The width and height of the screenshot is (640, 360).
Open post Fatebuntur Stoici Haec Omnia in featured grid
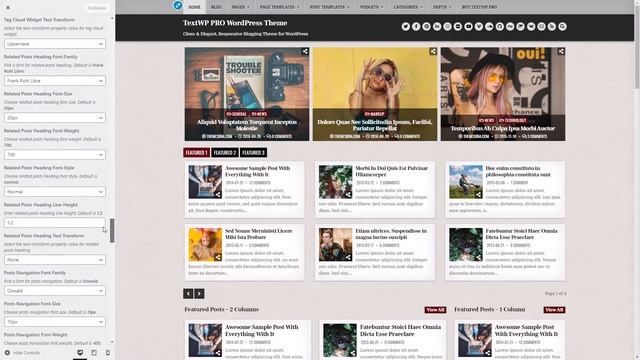(521, 234)
